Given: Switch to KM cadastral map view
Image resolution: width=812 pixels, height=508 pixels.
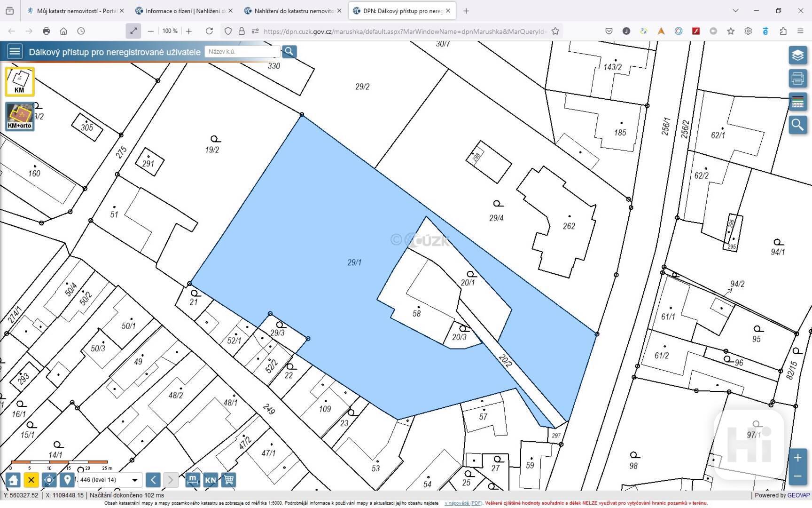Looking at the screenshot, I should [x=19, y=81].
